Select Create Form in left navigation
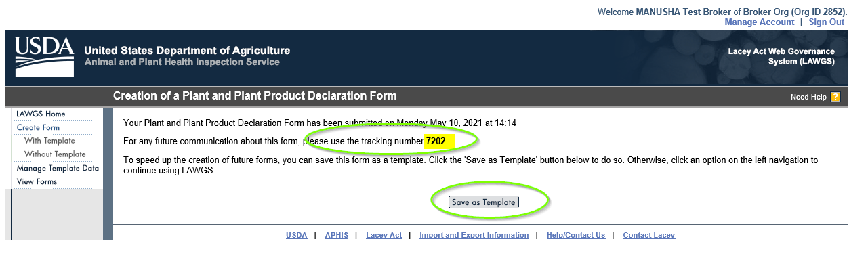 38,127
